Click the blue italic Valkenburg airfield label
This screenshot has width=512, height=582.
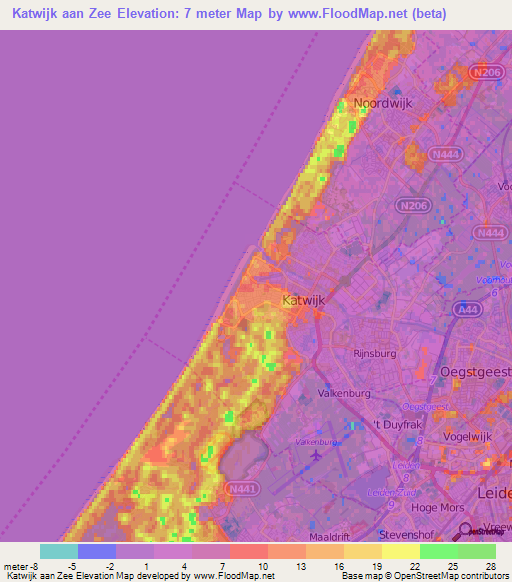tap(316, 442)
